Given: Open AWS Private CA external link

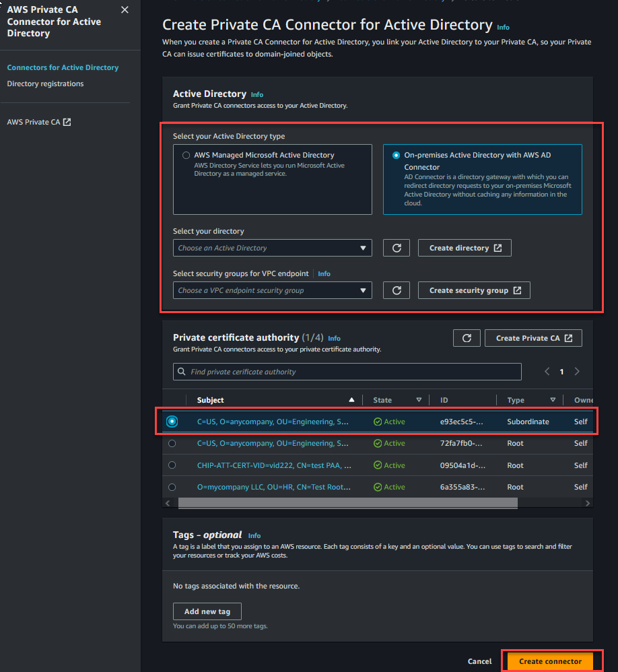Looking at the screenshot, I should 39,122.
